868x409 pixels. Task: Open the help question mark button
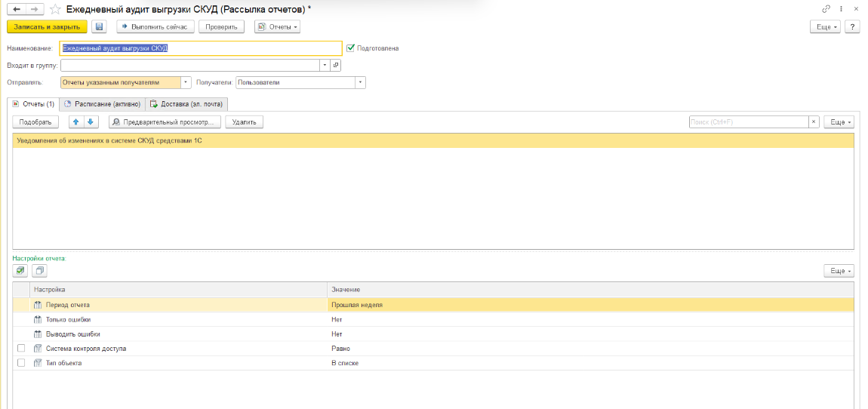coord(853,26)
